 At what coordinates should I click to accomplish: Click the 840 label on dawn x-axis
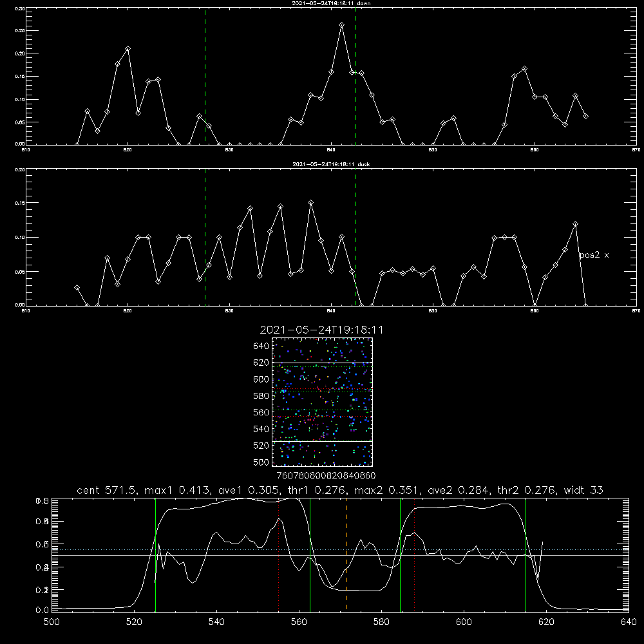pos(332,150)
